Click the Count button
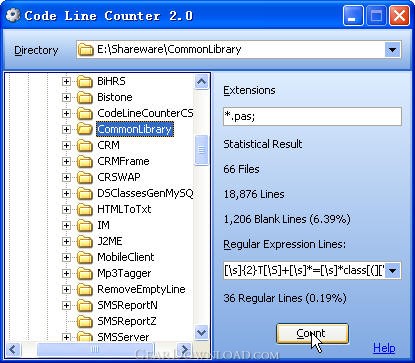This screenshot has height=363, width=415. click(x=312, y=333)
